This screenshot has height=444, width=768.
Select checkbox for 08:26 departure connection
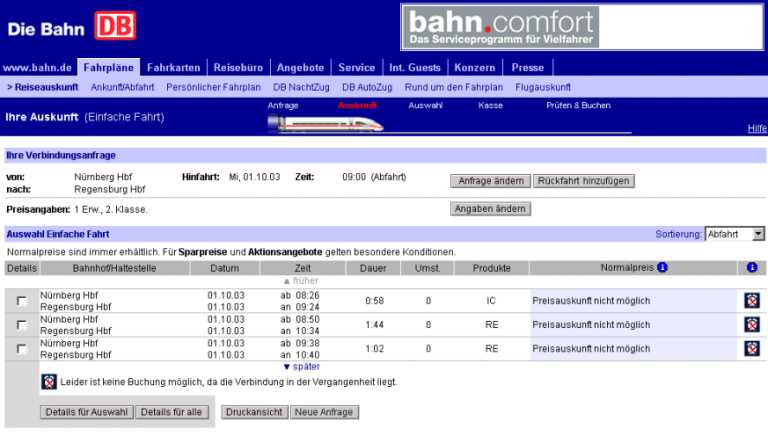click(22, 300)
